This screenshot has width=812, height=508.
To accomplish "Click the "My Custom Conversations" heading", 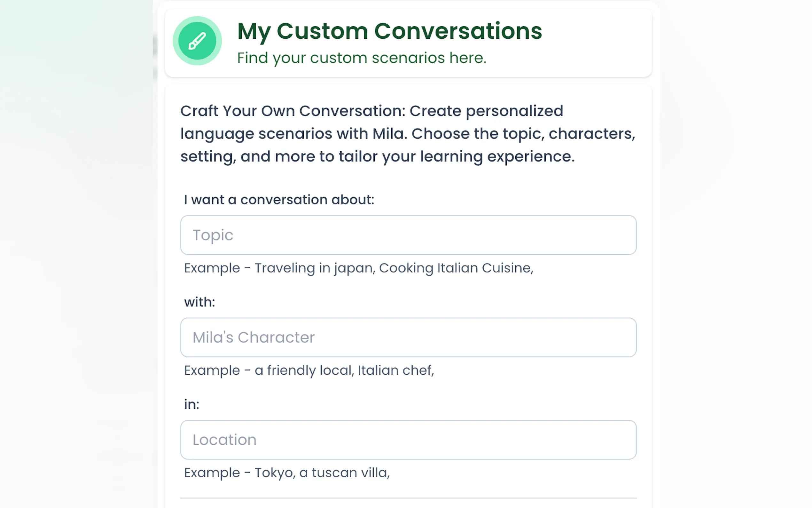I will 389,31.
